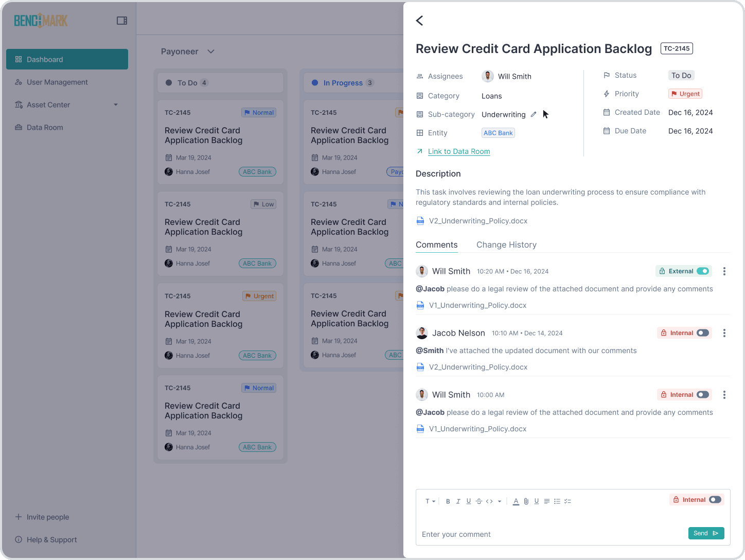This screenshot has height=560, width=745.
Task: Click the Benchmark logo
Action: pos(41,21)
